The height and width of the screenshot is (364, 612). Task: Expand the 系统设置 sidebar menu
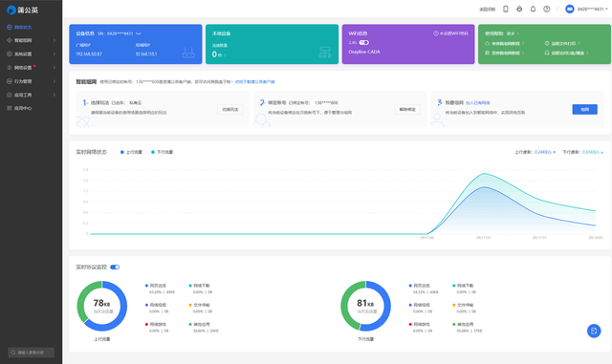point(32,54)
